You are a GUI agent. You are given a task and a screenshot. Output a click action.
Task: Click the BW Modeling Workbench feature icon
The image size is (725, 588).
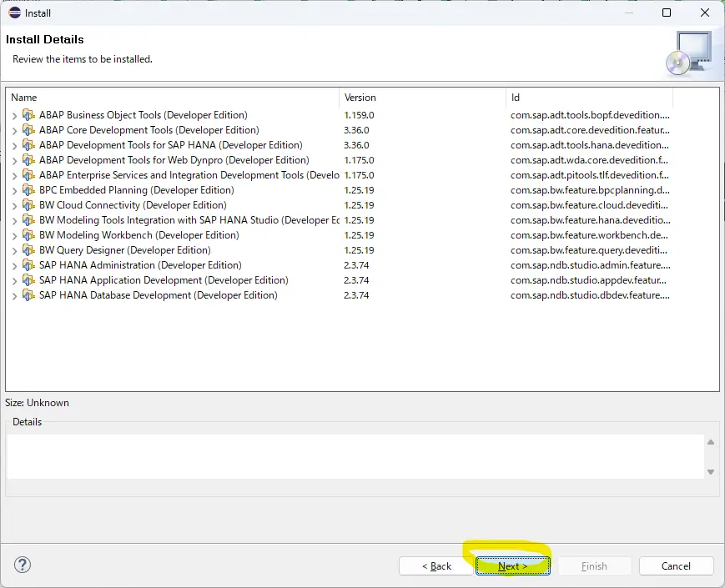pyautogui.click(x=28, y=235)
